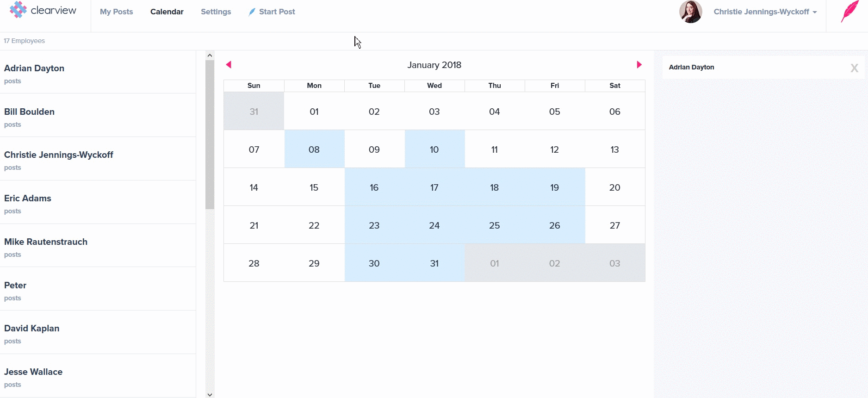The width and height of the screenshot is (868, 398).
Task: Select date 30 in calendar grid
Action: 374,263
